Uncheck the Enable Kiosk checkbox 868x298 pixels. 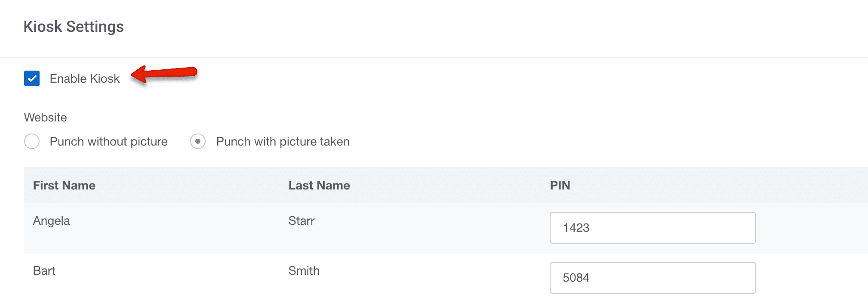tap(32, 78)
